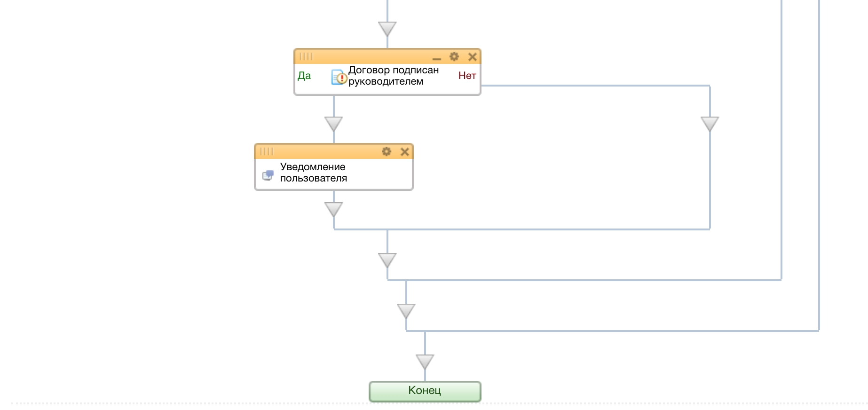868x410 pixels.
Task: Open settings gear of 'Договор подписан руководителем' block
Action: point(454,57)
